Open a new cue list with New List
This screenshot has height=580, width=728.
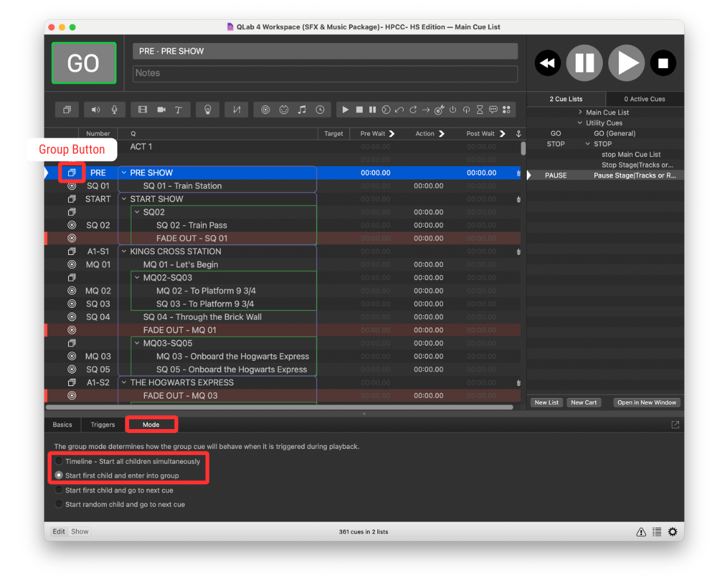[546, 403]
